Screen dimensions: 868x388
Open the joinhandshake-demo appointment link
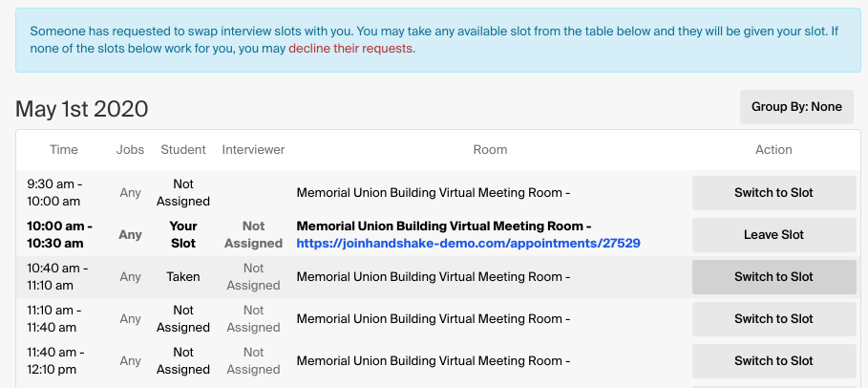click(x=468, y=244)
